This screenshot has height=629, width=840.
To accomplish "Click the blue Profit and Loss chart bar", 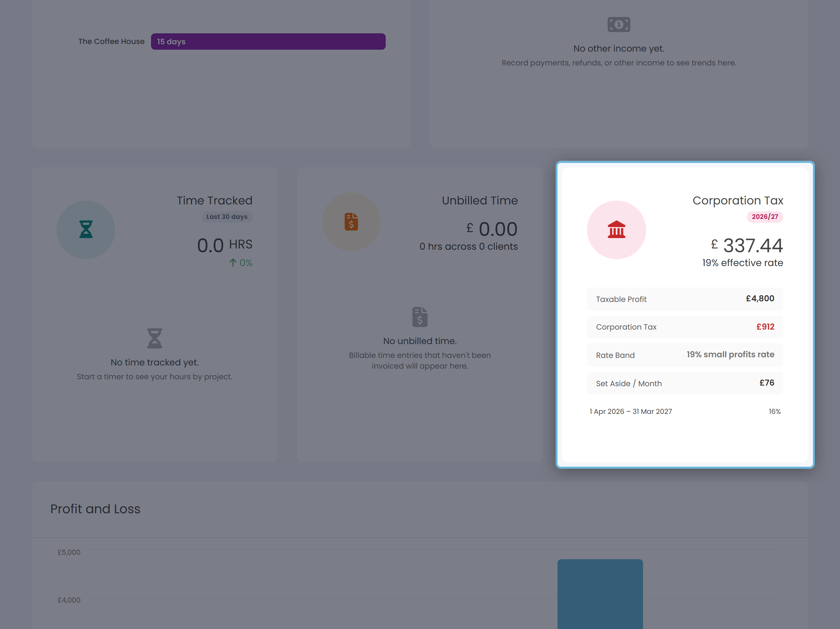I will point(600,594).
